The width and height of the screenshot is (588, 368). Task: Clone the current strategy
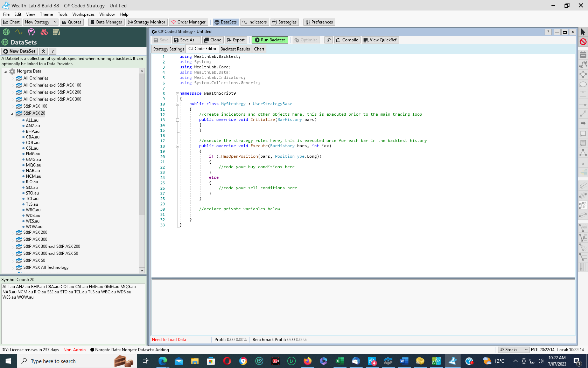coord(212,40)
